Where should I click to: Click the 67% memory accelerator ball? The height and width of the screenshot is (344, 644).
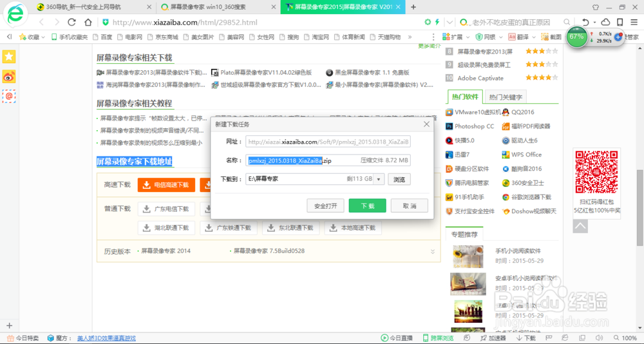pyautogui.click(x=576, y=37)
